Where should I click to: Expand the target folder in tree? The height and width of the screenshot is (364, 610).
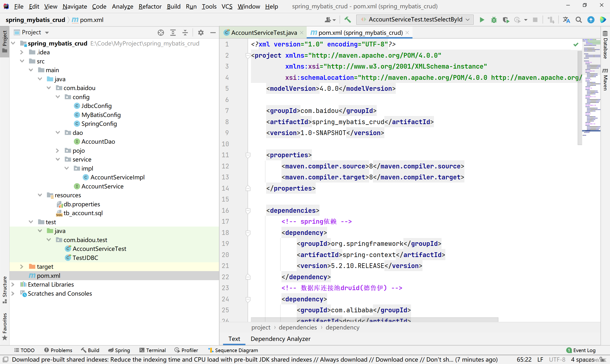tap(22, 267)
